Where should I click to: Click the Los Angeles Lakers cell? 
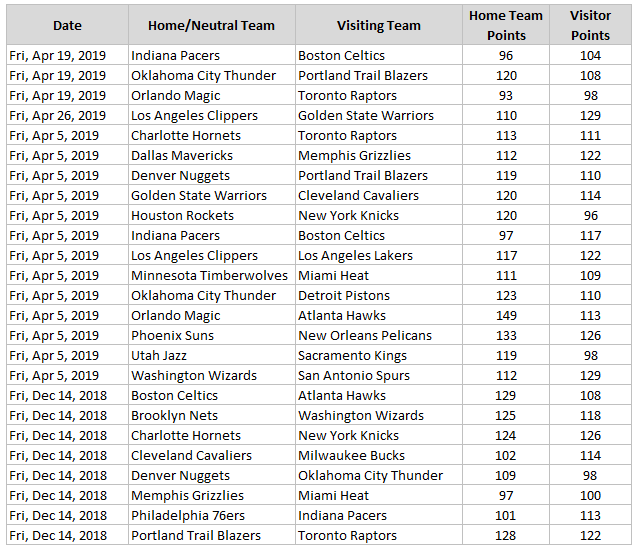355,256
